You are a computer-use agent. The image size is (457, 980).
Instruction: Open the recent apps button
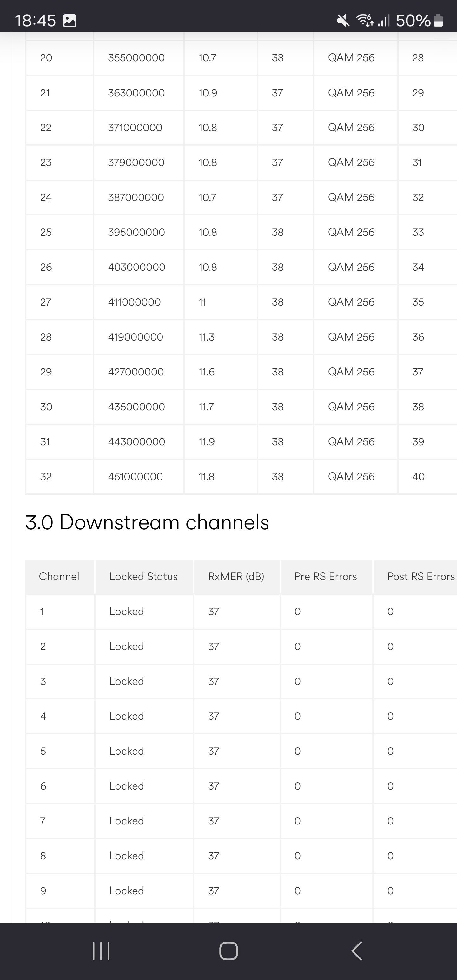pyautogui.click(x=101, y=951)
